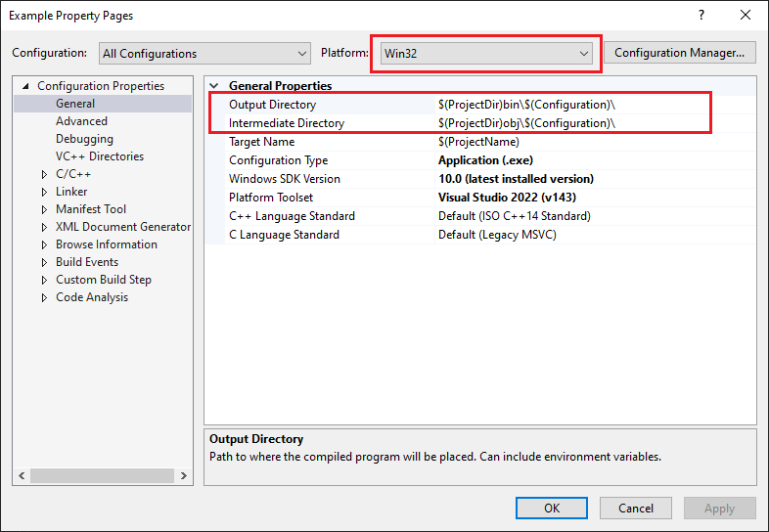The image size is (769, 532).
Task: Click the $(ProjectName) value
Action: point(478,142)
